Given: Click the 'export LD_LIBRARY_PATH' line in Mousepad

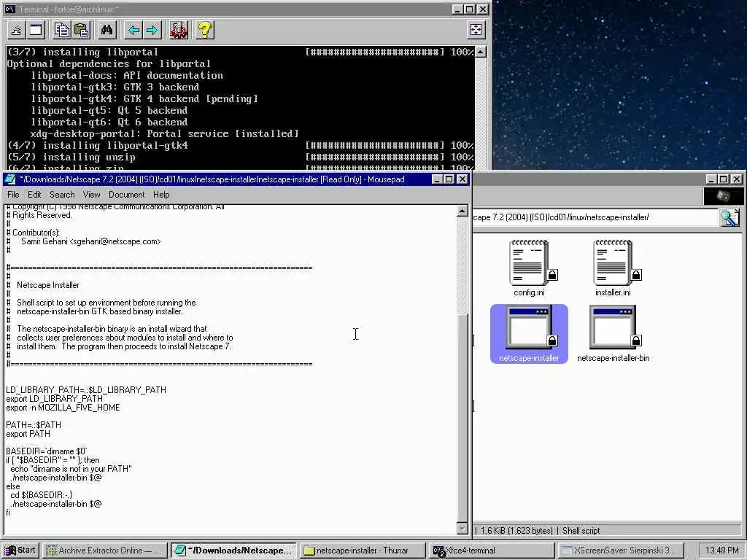Looking at the screenshot, I should (x=54, y=399).
